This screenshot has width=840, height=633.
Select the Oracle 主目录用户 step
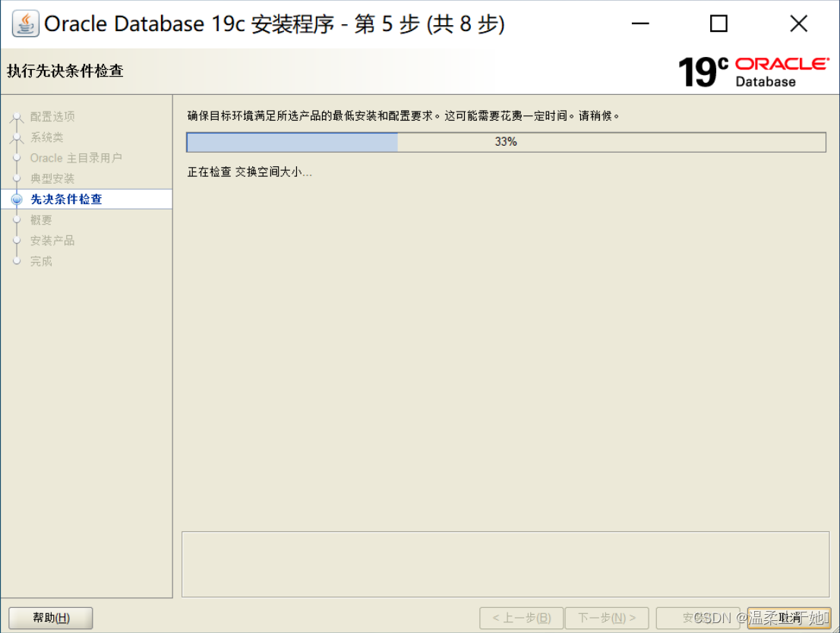(76, 158)
